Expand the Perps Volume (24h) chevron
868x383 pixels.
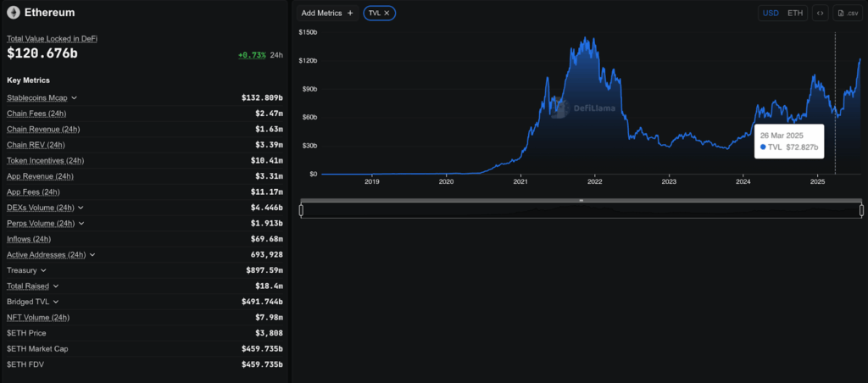(81, 224)
